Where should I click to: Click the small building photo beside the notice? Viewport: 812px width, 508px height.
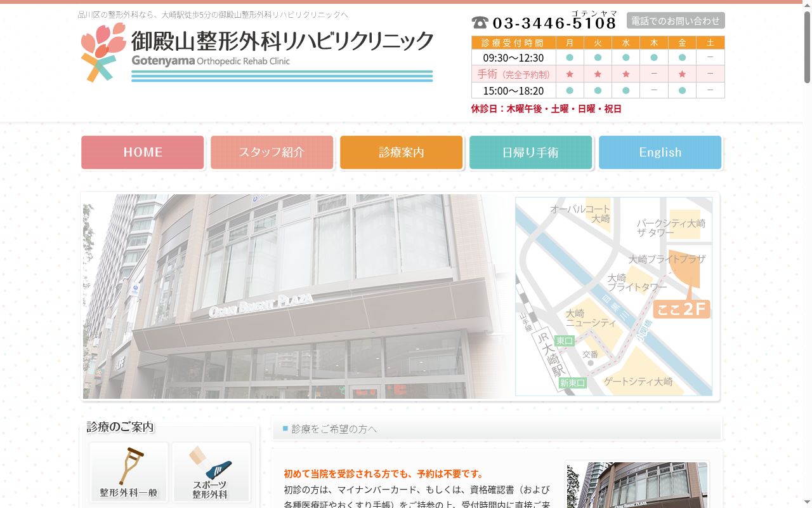pos(637,485)
